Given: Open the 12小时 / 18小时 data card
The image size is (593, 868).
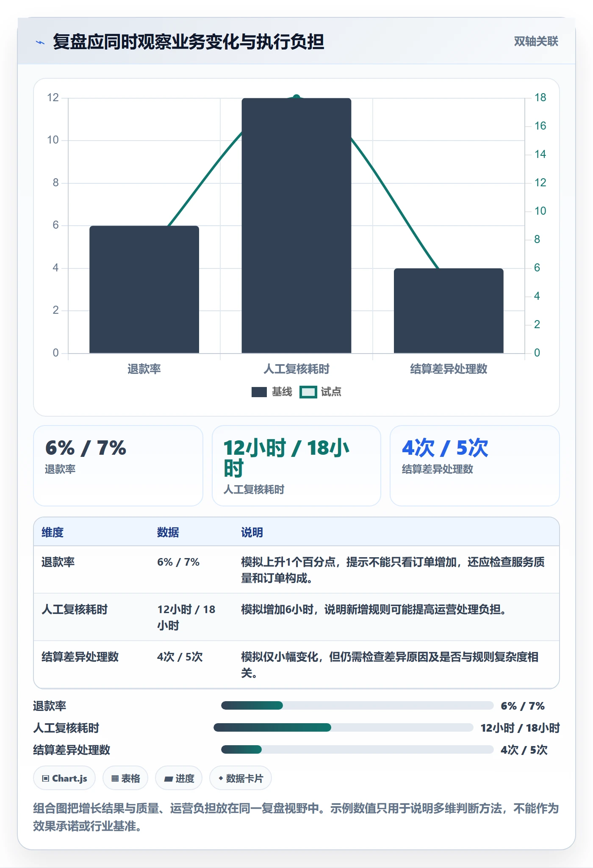Looking at the screenshot, I should click(x=296, y=466).
